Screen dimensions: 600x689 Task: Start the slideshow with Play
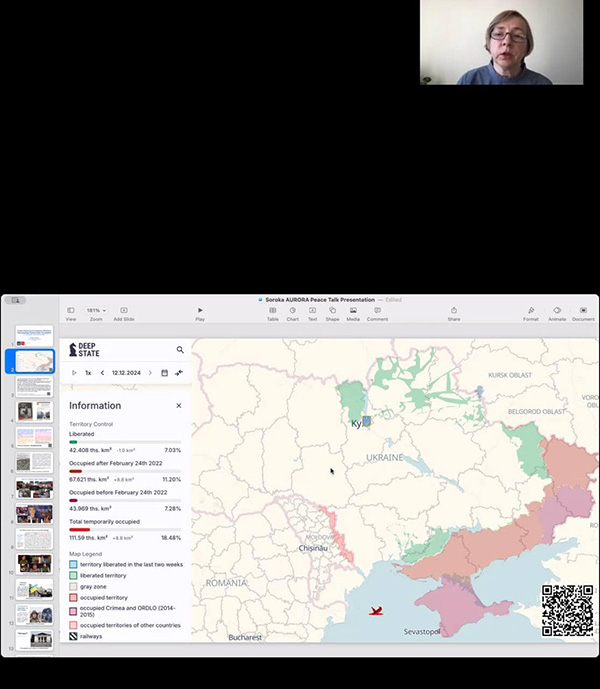(200, 314)
